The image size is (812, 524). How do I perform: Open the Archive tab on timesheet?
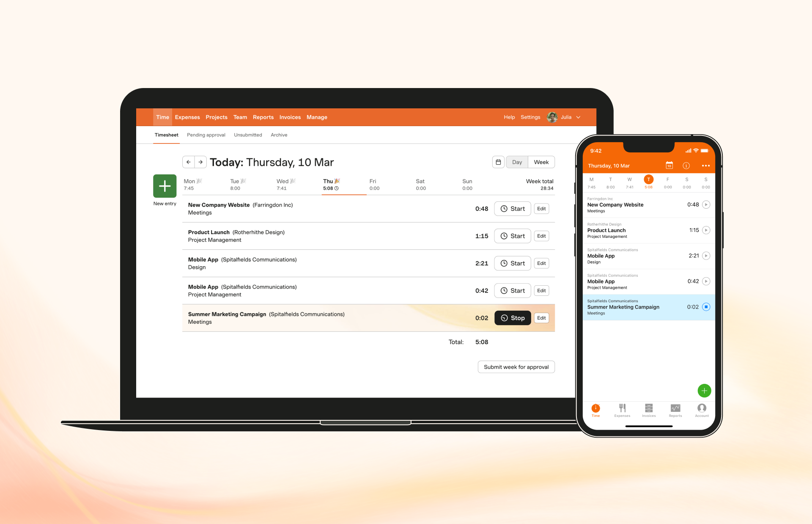pos(279,135)
